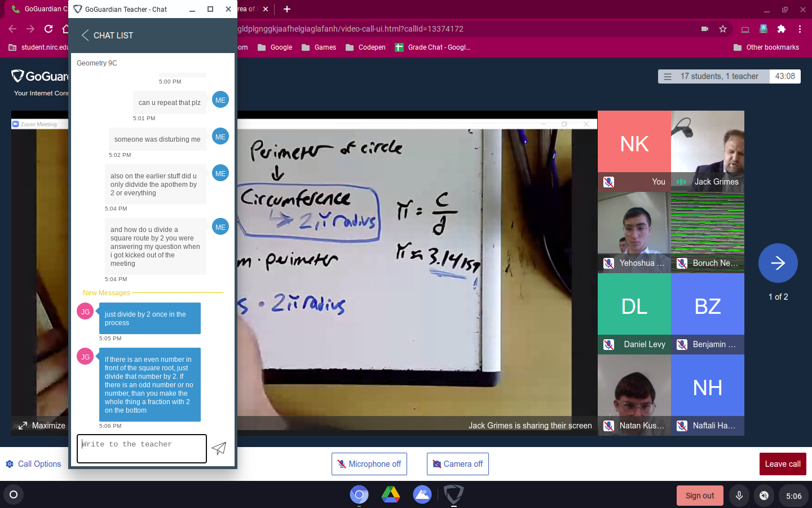Open the browser extensions puzzle icon
The image size is (812, 508).
click(x=781, y=29)
